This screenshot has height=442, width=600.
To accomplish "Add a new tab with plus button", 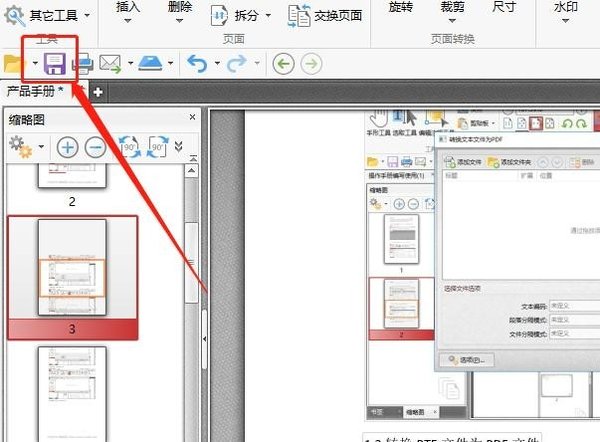I will point(98,92).
